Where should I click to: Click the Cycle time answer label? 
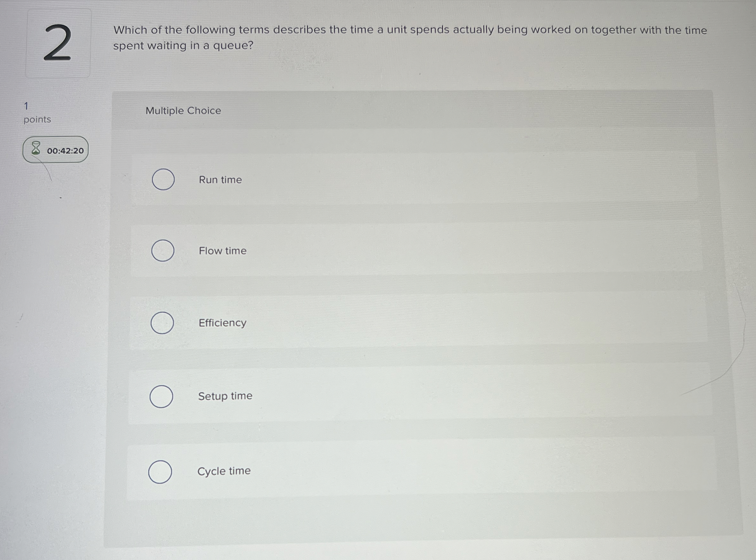(224, 471)
